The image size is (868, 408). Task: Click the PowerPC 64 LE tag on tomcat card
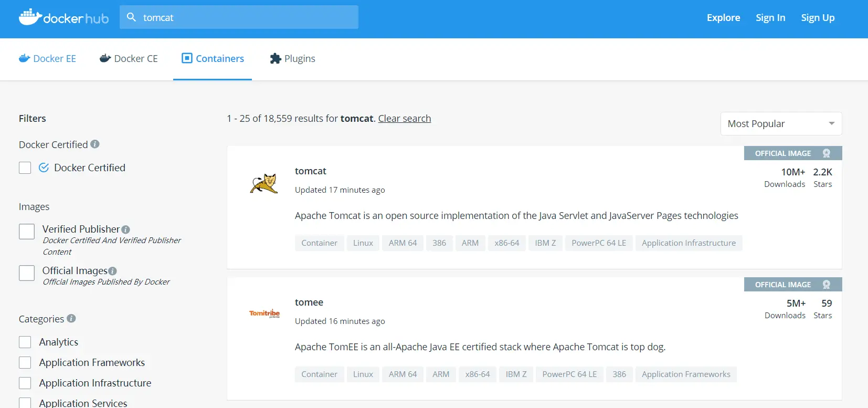tap(599, 243)
